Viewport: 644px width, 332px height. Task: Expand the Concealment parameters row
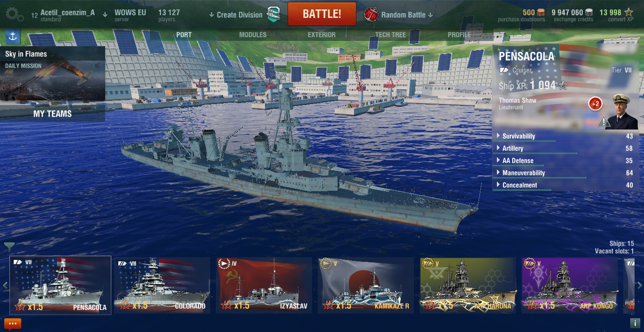tap(565, 185)
